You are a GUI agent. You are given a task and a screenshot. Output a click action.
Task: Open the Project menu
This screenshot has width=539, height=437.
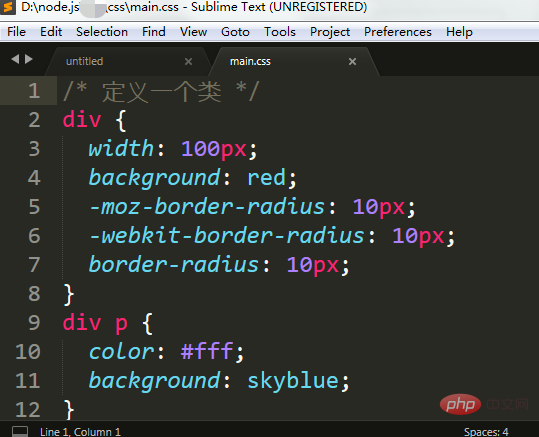pos(330,32)
